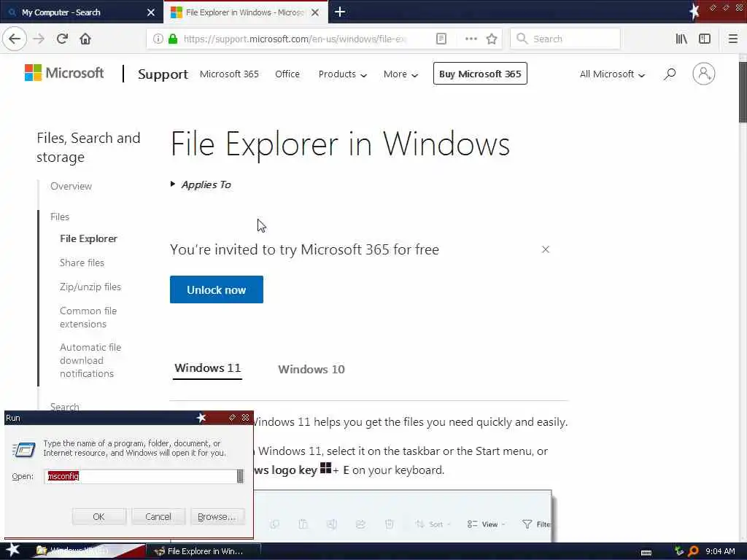Close the My Computer - Search tab

(x=150, y=12)
